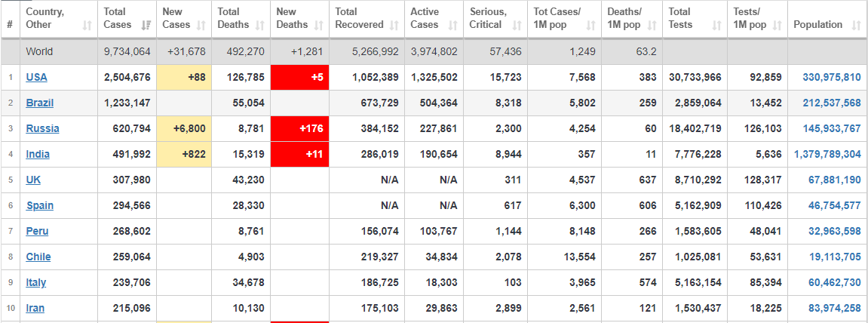Sort table by Total Cases icon
Viewport: 868px width, 323px height.
coord(146,25)
